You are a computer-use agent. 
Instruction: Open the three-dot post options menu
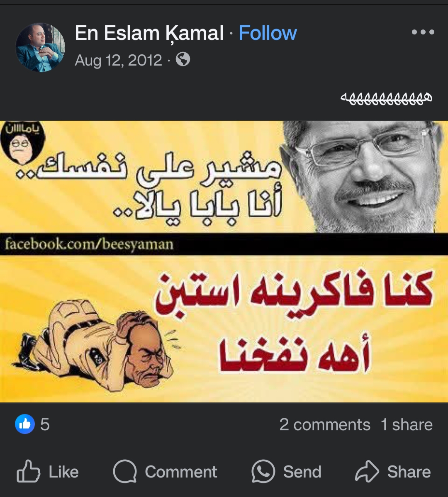[x=423, y=32]
